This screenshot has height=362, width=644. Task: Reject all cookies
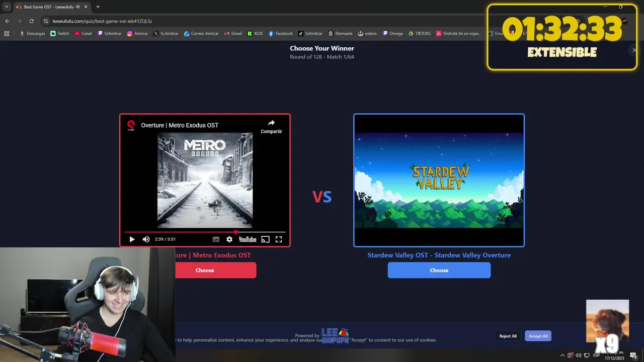(x=508, y=336)
